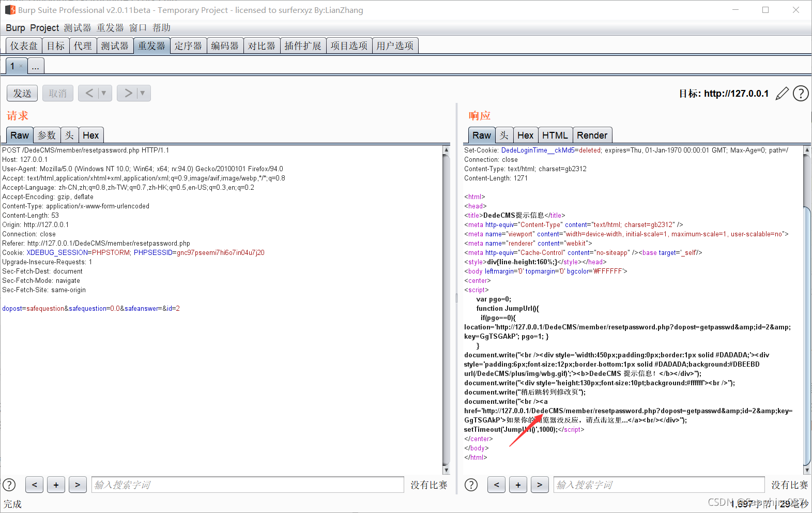
Task: Click the response pane scroll up arrow
Action: tap(807, 150)
